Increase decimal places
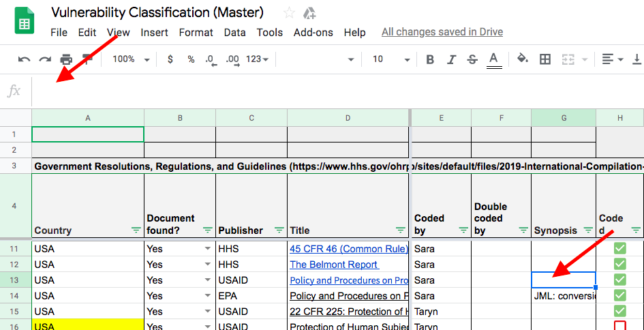644x330 pixels. 233,61
